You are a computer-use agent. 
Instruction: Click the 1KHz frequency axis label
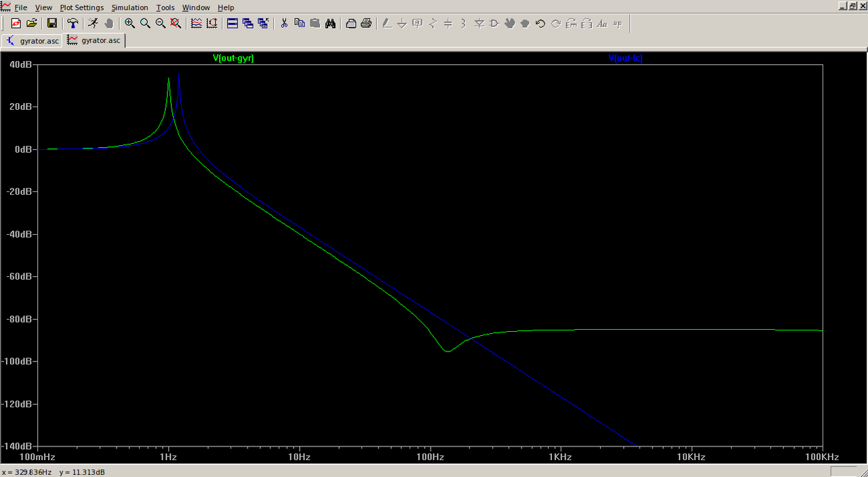(x=561, y=457)
